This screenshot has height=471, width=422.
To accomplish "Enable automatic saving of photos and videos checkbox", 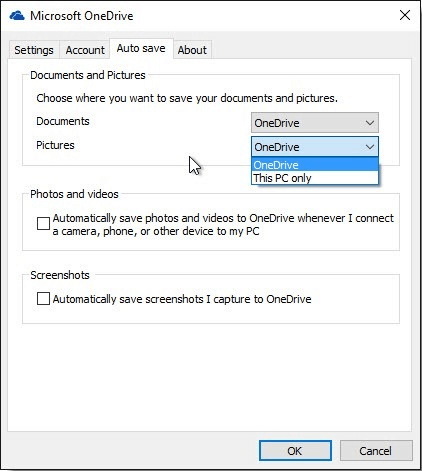I will (43, 223).
